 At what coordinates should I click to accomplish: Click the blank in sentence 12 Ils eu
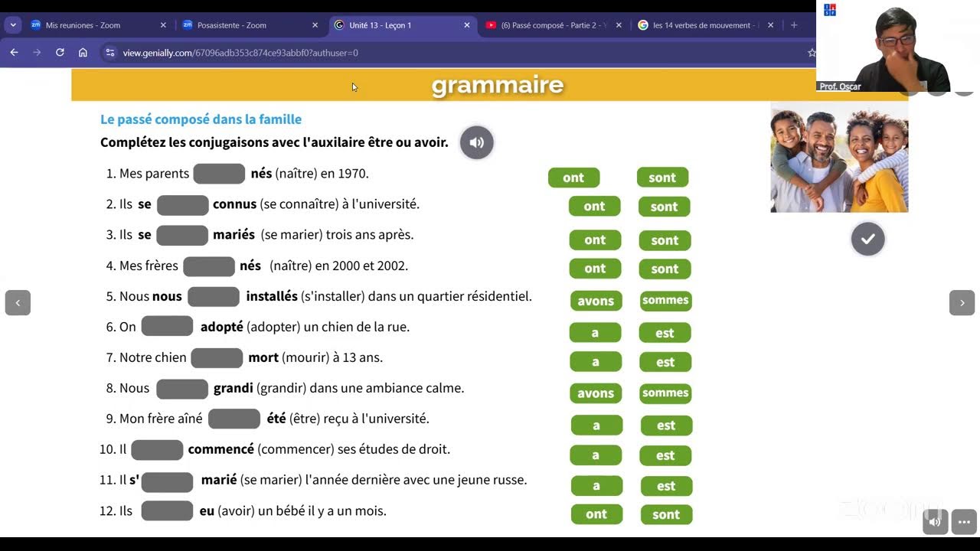tap(167, 510)
